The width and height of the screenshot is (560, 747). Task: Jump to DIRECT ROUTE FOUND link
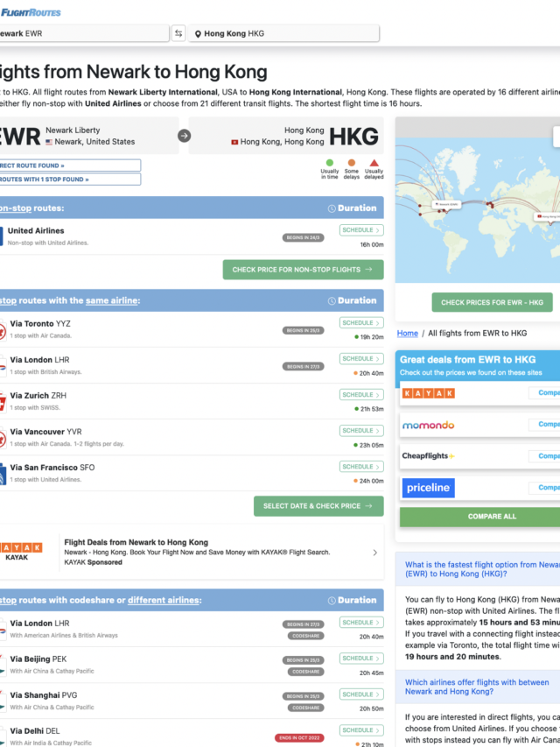70,166
